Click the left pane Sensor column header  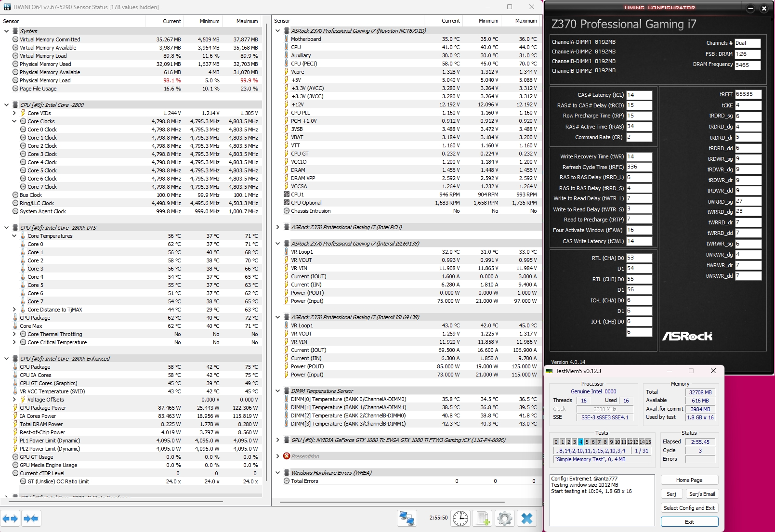(x=73, y=21)
